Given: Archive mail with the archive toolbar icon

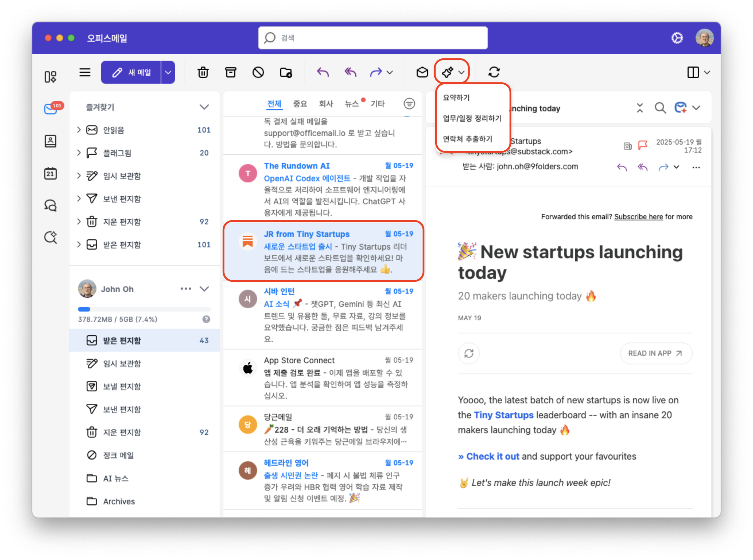Looking at the screenshot, I should click(230, 72).
